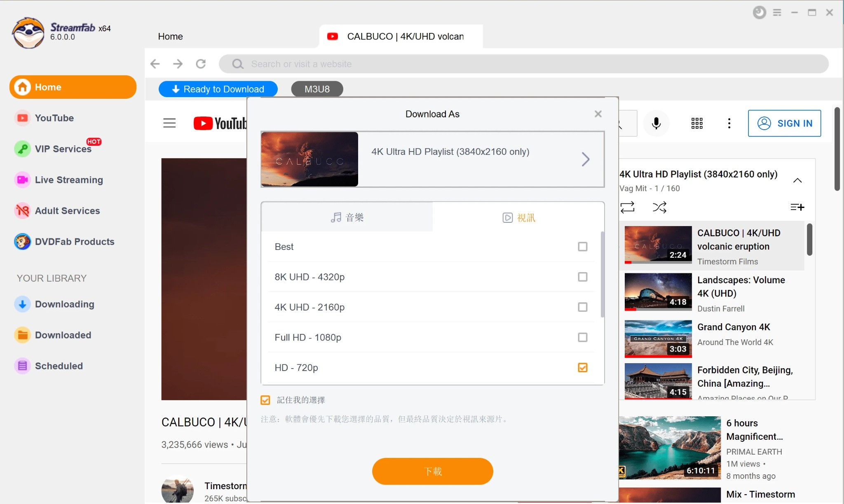The height and width of the screenshot is (504, 844).
Task: Expand the 4K Ultra HD Playlist dropdown
Action: 585,159
